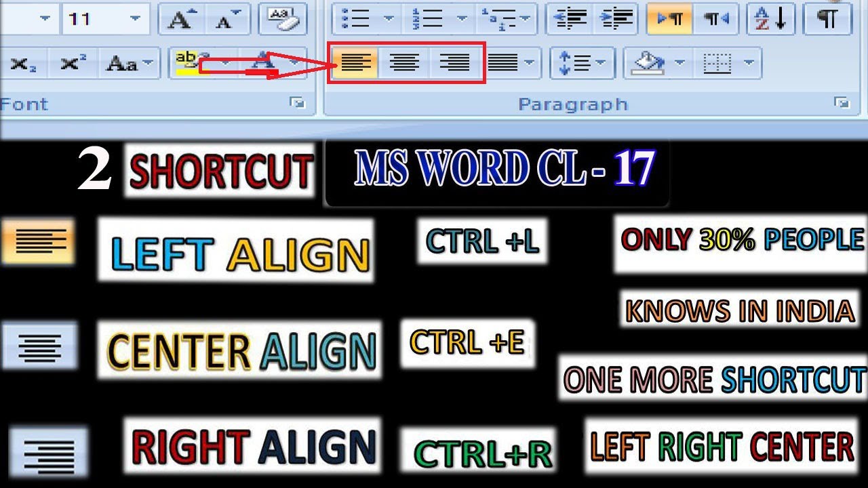Select Align Text Right in ribbon

(x=454, y=64)
